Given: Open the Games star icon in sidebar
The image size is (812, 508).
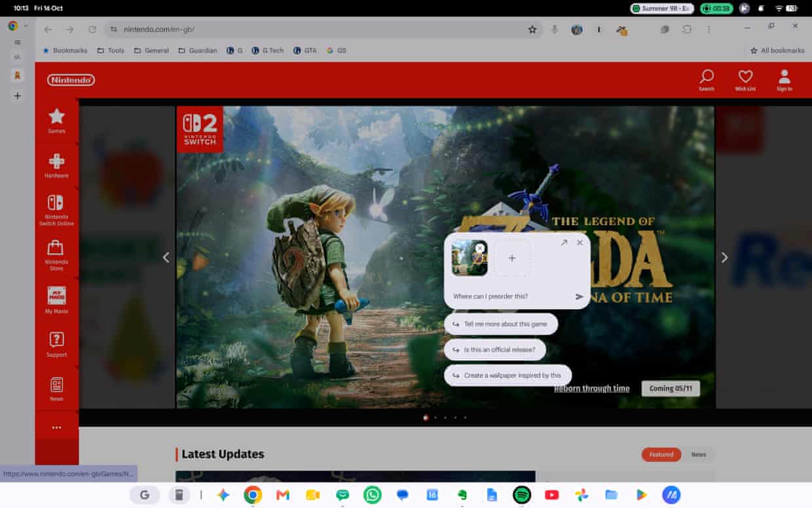Looking at the screenshot, I should point(57,120).
